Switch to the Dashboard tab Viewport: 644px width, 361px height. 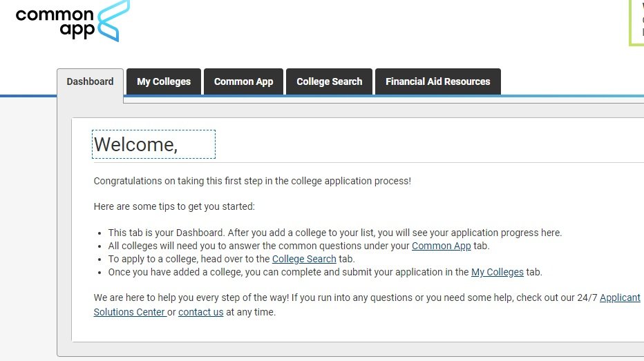(90, 81)
